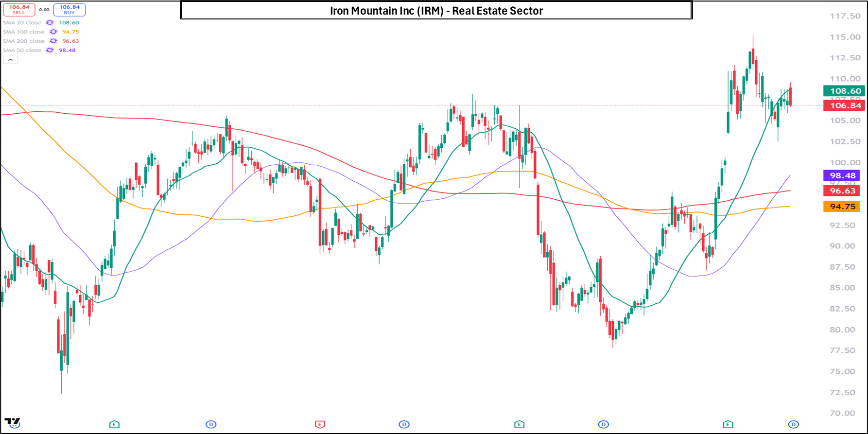Click the 72.50 price scale label
This screenshot has height=434, width=868.
(x=842, y=392)
